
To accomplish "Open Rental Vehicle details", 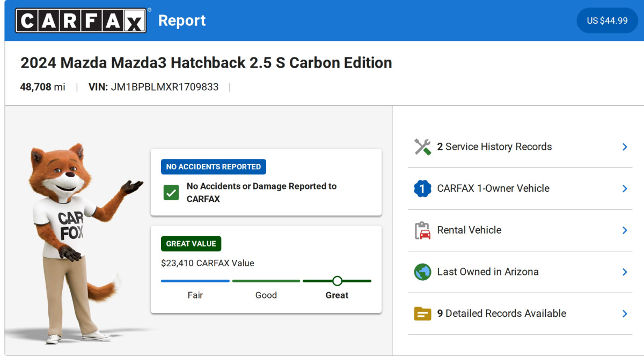I will [520, 230].
